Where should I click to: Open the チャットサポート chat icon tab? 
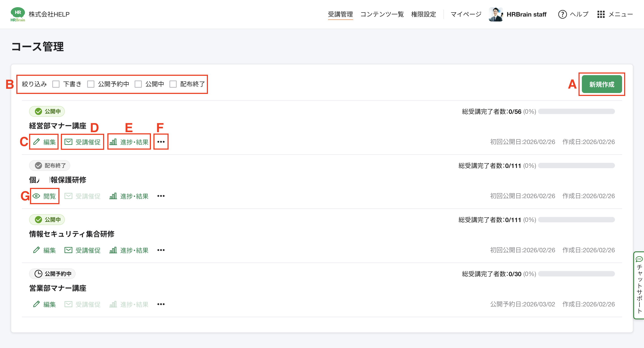click(x=639, y=259)
